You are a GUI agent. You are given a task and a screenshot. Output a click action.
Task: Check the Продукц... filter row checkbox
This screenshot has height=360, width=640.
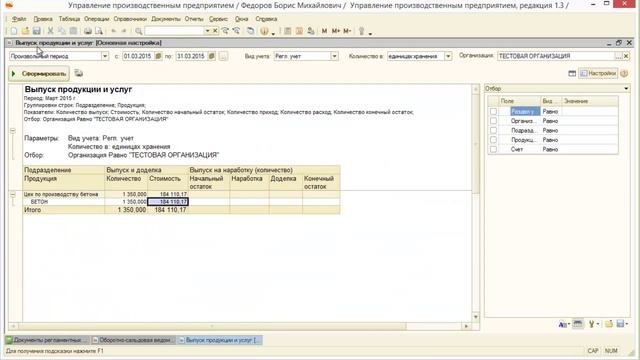(x=493, y=140)
